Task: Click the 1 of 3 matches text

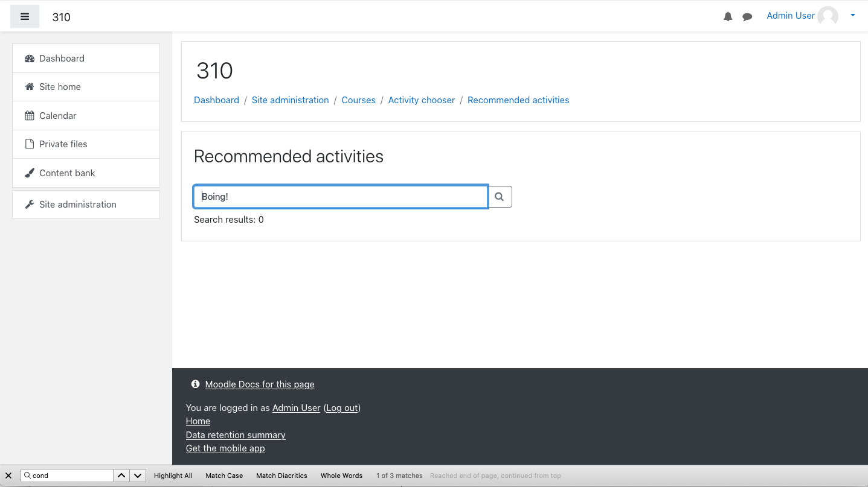Action: (399, 476)
